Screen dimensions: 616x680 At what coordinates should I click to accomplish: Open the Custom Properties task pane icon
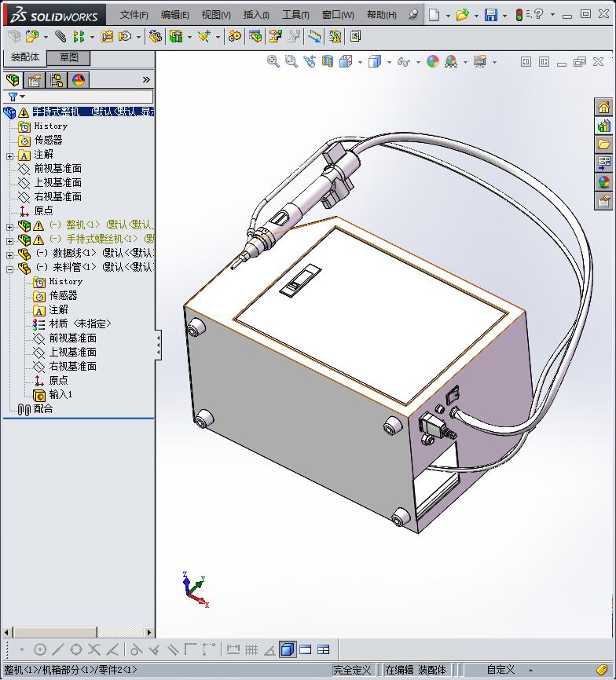coord(604,201)
